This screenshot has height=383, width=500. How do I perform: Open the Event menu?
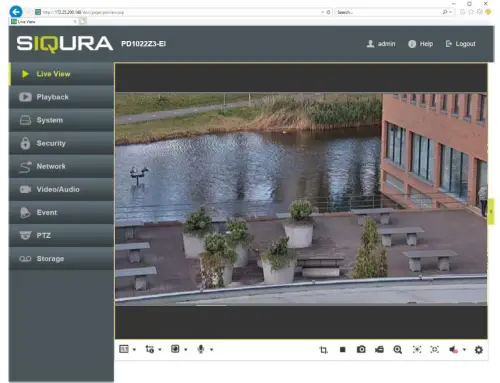click(62, 212)
